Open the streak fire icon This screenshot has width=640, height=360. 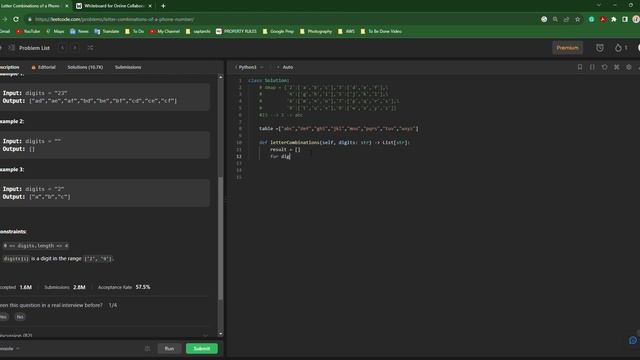[618, 48]
